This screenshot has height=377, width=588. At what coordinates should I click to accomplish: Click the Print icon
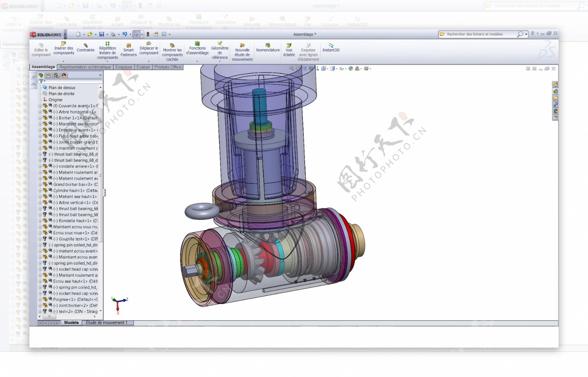click(x=113, y=34)
